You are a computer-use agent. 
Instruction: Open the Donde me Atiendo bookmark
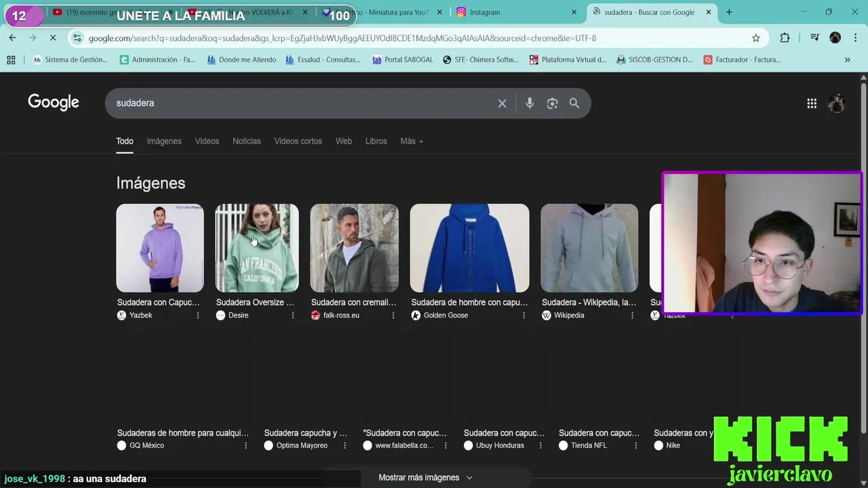(x=241, y=60)
